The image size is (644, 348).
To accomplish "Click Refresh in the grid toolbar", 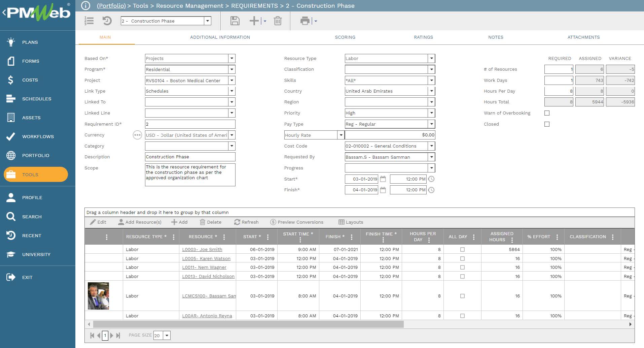I will pos(246,222).
